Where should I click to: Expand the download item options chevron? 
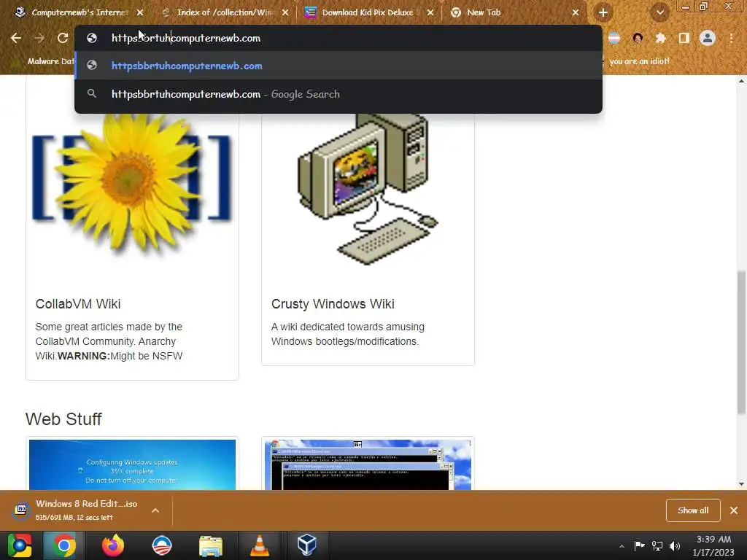[155, 510]
